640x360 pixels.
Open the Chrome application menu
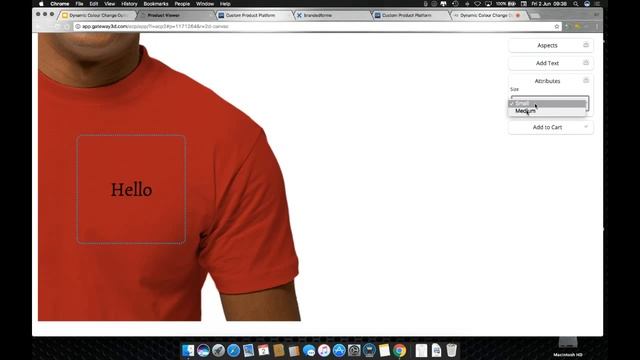60,4
